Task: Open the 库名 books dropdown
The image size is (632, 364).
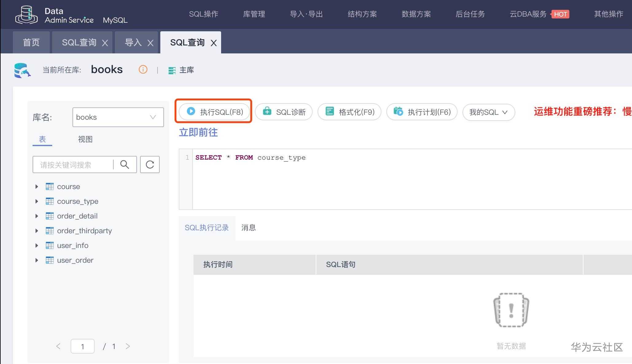Action: click(118, 117)
